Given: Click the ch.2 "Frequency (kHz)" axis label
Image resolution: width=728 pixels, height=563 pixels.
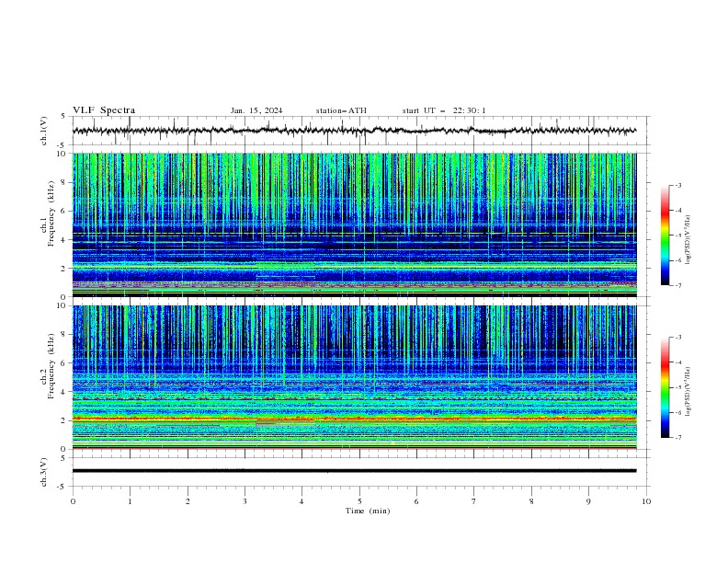Looking at the screenshot, I should (x=51, y=366).
